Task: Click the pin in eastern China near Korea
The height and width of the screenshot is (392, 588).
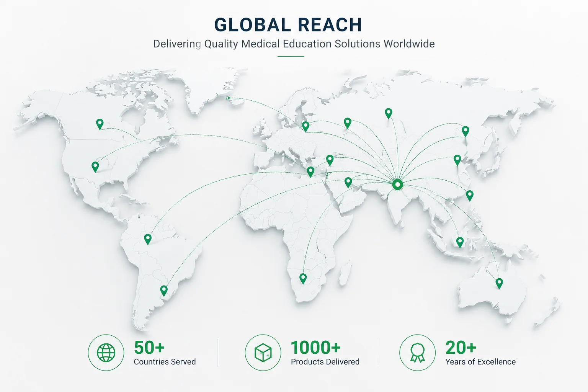Action: coord(457,160)
